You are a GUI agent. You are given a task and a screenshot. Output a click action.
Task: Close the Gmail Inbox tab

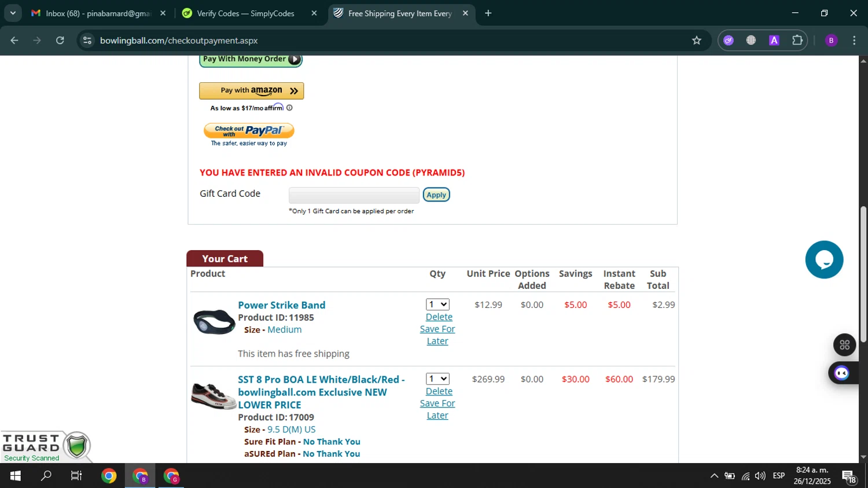(163, 13)
